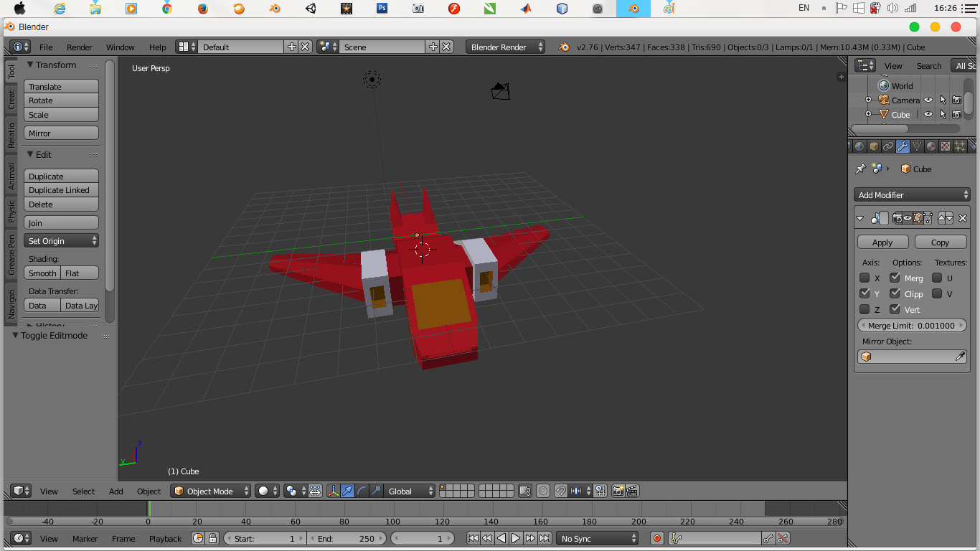Viewport: 980px width, 551px height.
Task: Enable the snap magnet in the header
Action: tap(560, 491)
